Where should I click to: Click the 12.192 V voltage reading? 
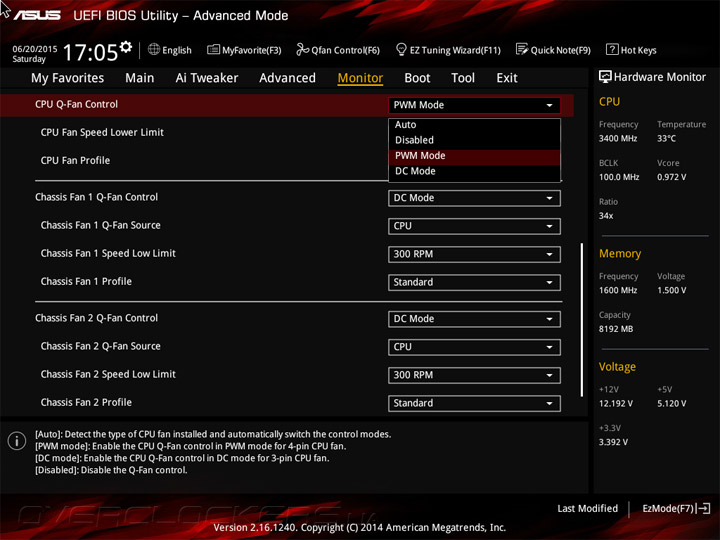616,403
